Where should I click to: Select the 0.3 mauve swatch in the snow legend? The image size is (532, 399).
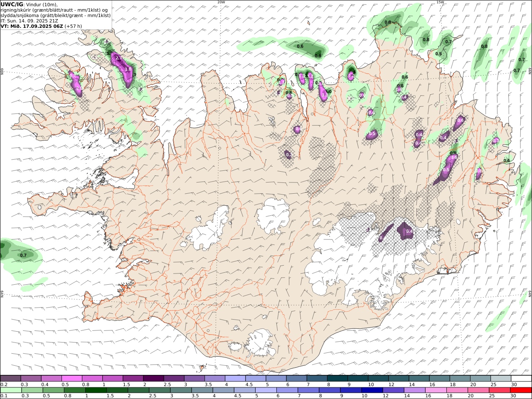[x=31, y=378]
